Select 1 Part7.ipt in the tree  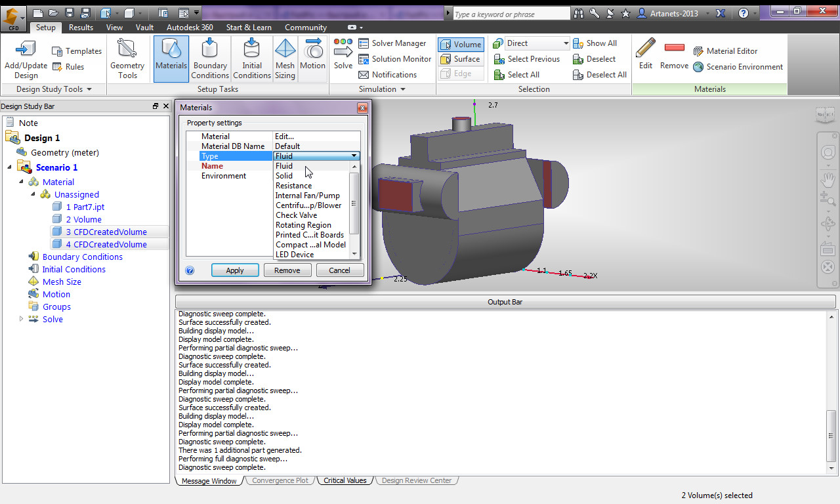85,207
